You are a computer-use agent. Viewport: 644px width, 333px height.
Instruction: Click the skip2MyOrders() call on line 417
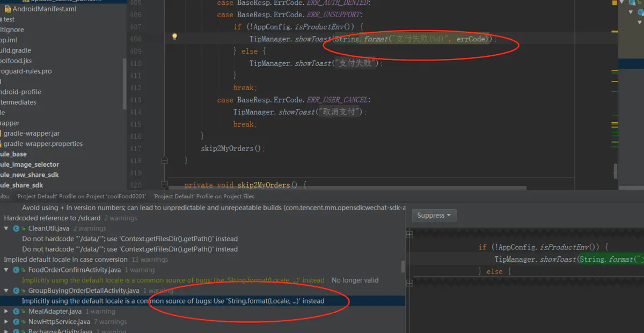[x=233, y=149]
